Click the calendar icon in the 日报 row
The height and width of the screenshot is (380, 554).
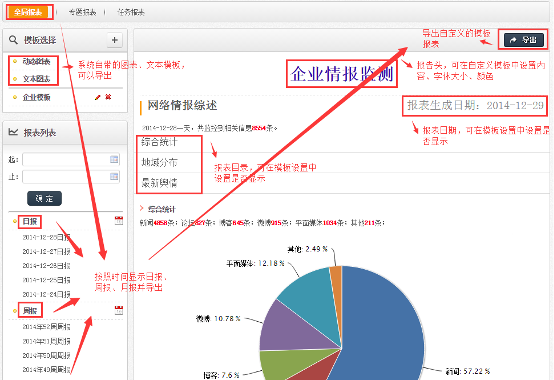[119, 221]
